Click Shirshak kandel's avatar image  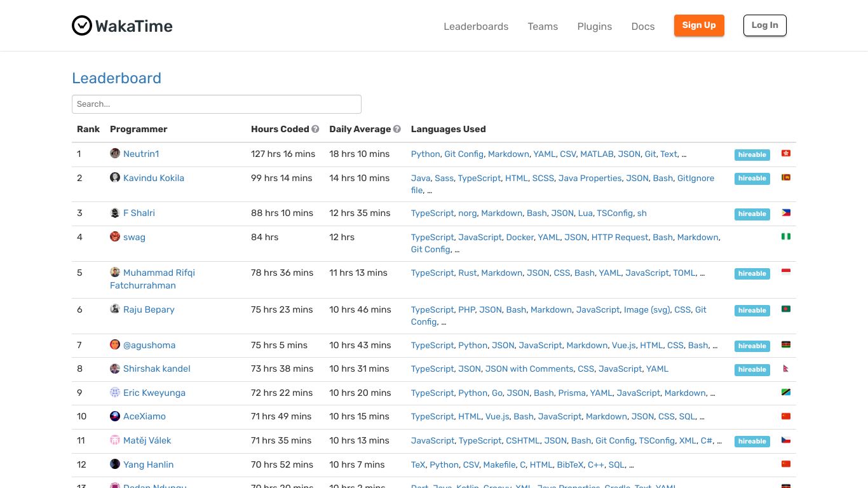coord(115,369)
